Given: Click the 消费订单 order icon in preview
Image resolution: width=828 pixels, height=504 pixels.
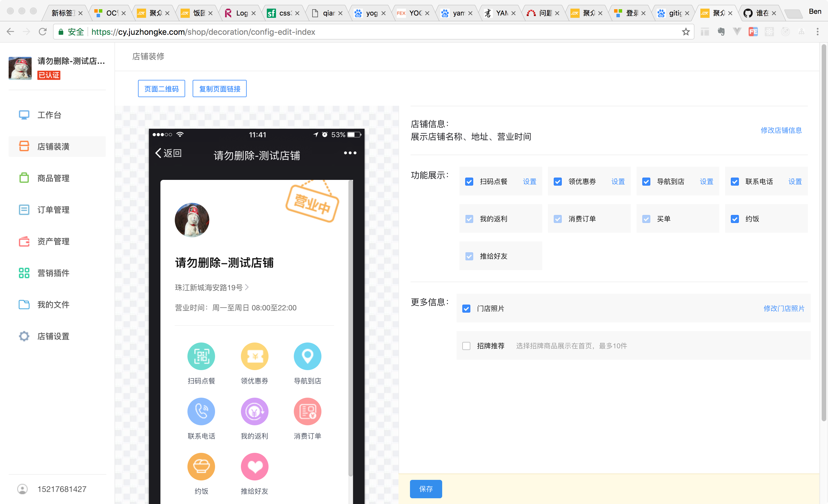Looking at the screenshot, I should pyautogui.click(x=307, y=411).
